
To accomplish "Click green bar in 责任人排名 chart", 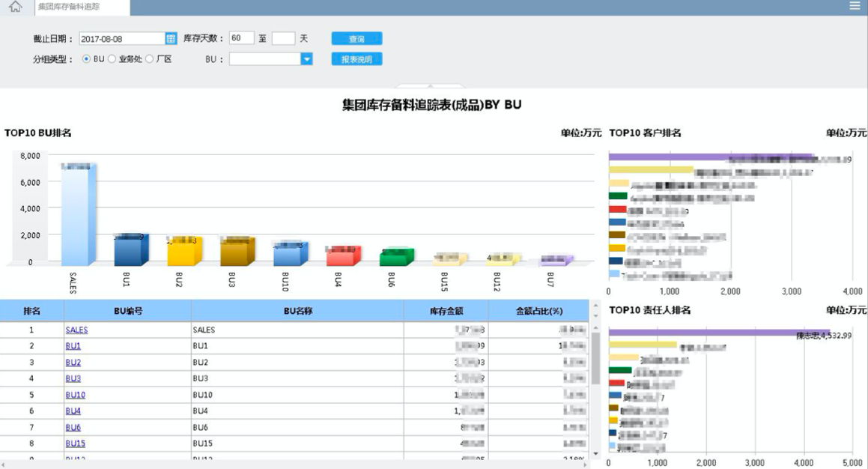I will 620,370.
